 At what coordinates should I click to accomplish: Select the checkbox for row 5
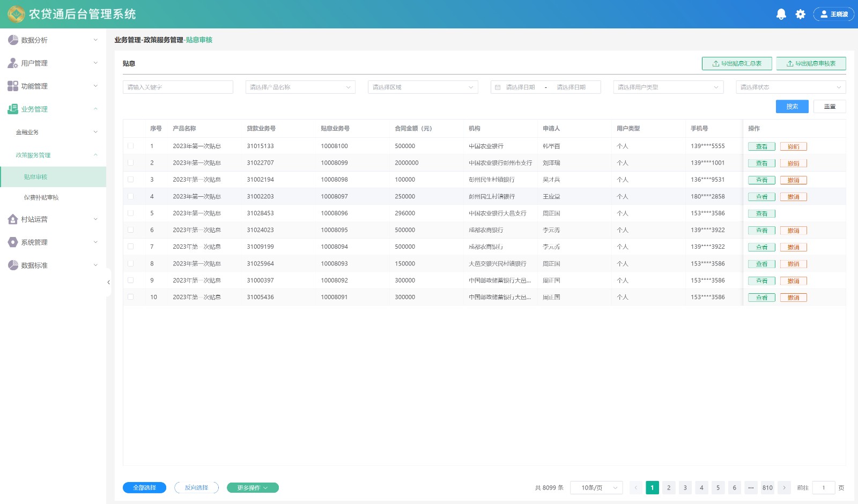131,213
